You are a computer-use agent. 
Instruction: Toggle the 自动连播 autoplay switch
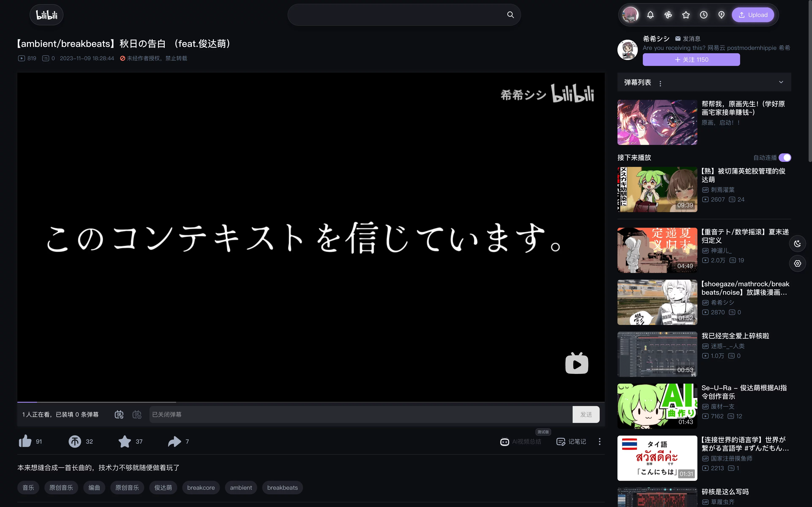coord(785,158)
